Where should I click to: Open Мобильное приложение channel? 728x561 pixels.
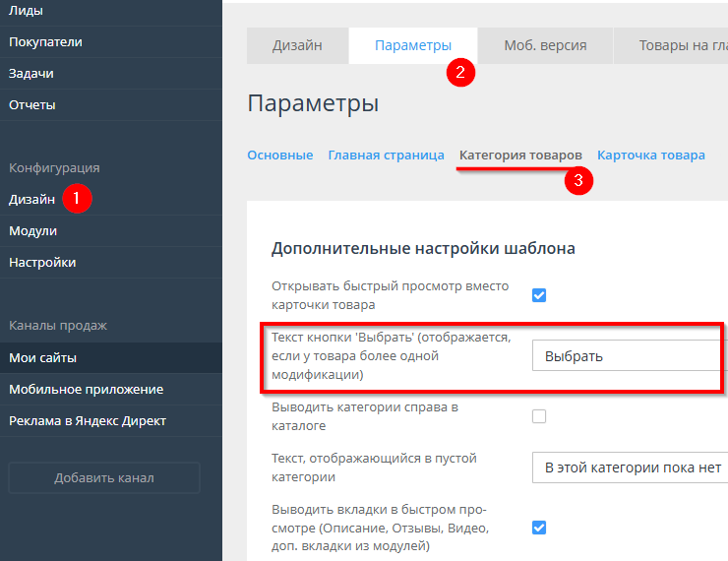86,389
